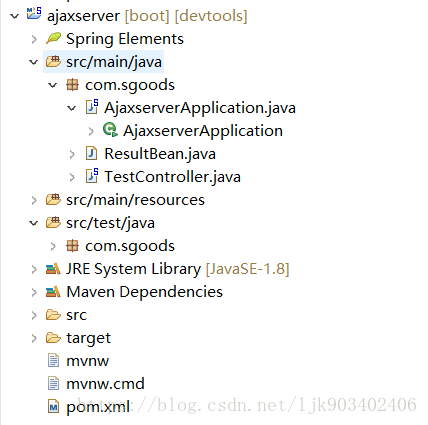This screenshot has width=428, height=425.
Task: Click the AjaxserverApplication.java file icon
Action: coord(92,107)
